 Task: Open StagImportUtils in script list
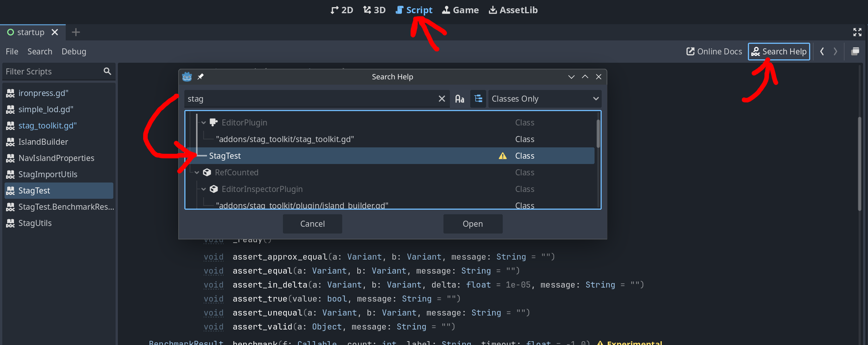[x=59, y=174]
